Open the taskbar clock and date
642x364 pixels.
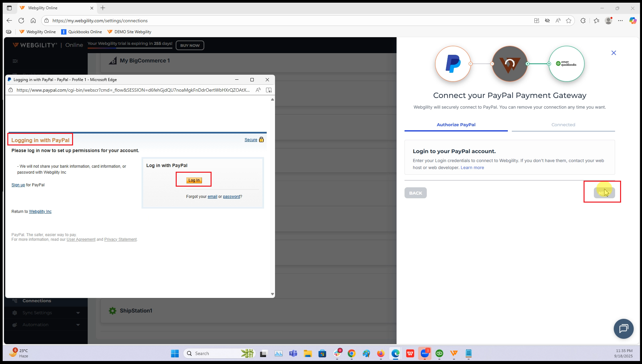[623, 353]
